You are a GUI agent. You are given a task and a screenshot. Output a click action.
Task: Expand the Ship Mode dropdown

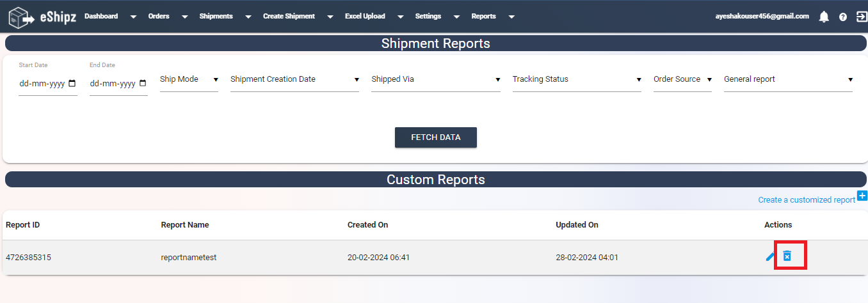tap(189, 80)
